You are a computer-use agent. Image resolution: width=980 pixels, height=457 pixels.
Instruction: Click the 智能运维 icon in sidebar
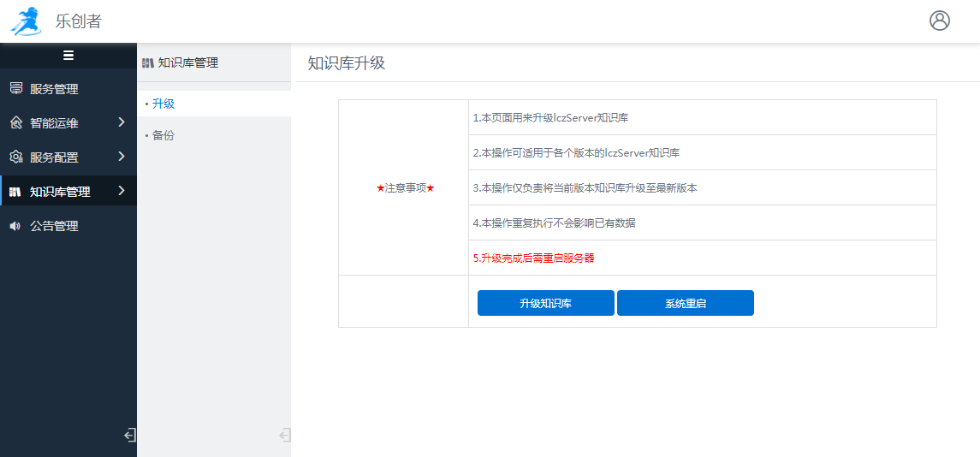point(16,123)
